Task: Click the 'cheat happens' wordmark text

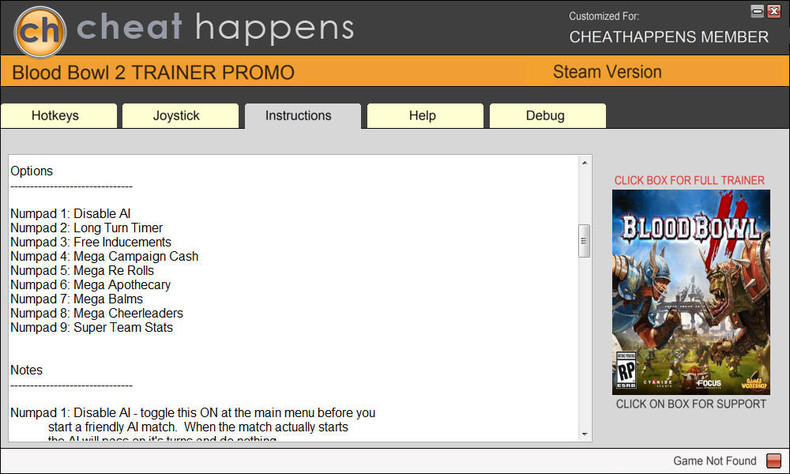Action: point(215,28)
